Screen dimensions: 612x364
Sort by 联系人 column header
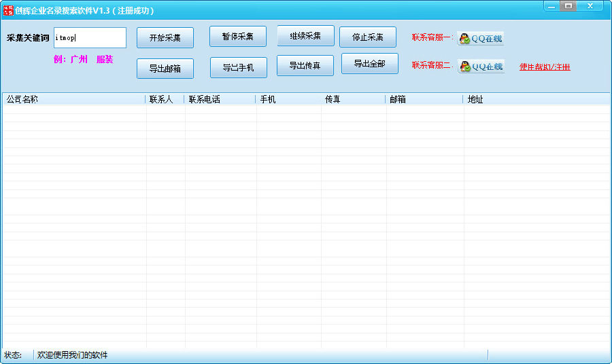(165, 99)
